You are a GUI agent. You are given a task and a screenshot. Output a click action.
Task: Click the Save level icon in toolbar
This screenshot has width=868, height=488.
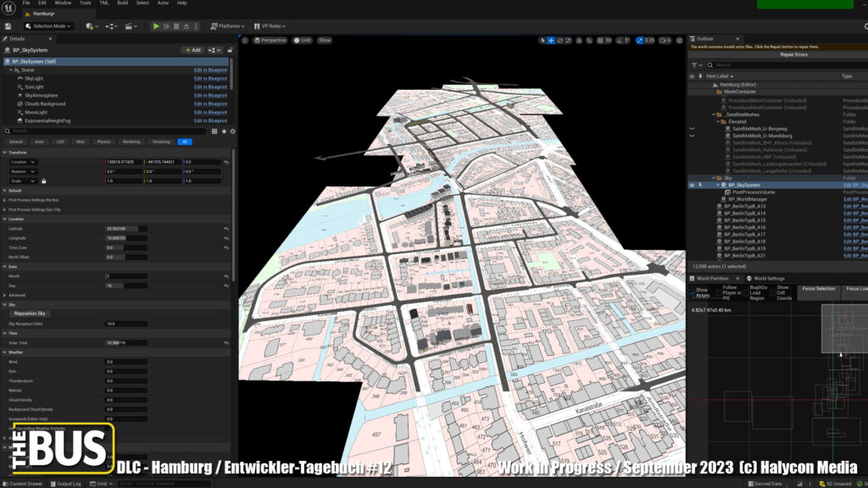[7, 26]
